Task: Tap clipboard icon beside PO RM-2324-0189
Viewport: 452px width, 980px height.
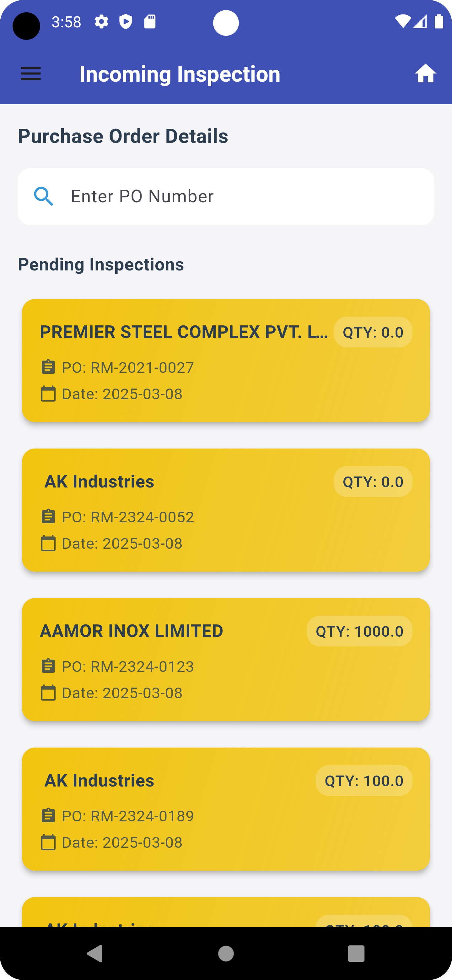Action: pyautogui.click(x=48, y=816)
